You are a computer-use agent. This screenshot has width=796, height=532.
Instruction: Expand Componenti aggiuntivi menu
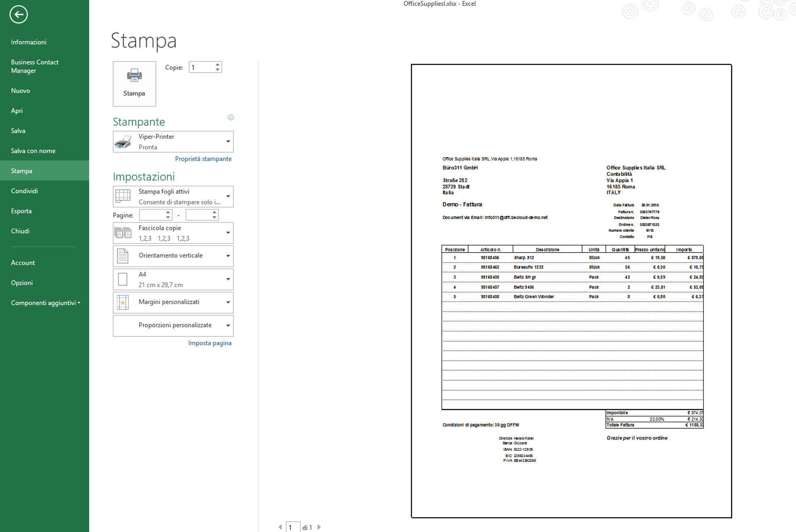[x=45, y=303]
